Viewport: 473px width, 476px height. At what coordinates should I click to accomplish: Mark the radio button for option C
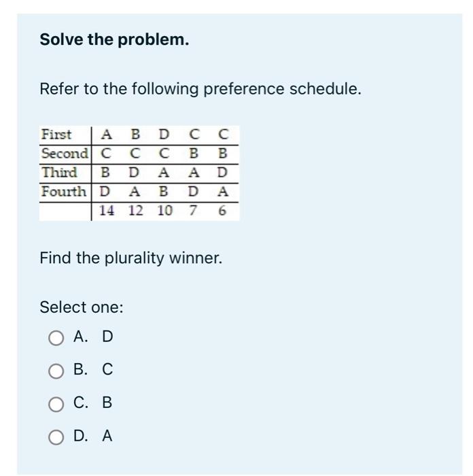(56, 404)
